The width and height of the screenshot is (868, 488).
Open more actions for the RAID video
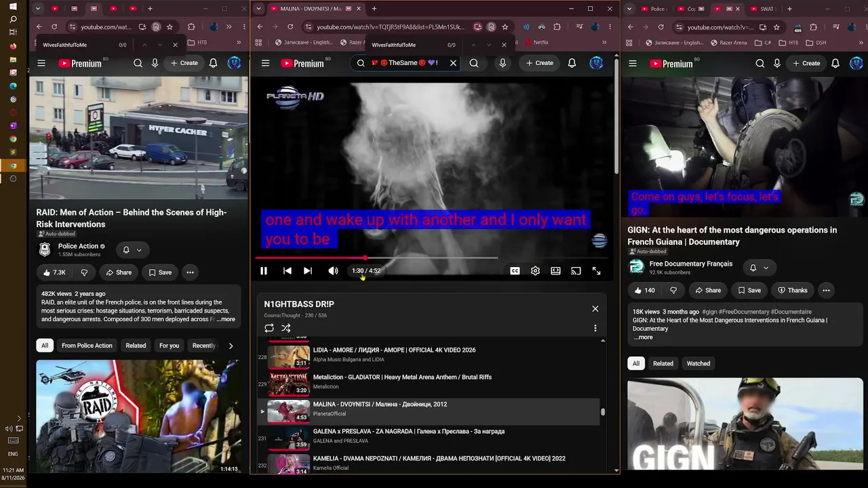pyautogui.click(x=190, y=272)
